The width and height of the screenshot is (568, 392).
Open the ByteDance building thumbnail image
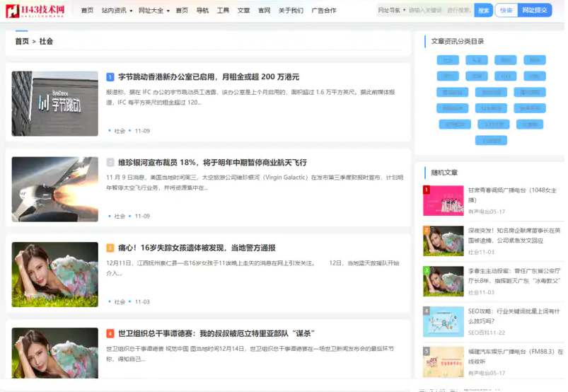coord(55,103)
